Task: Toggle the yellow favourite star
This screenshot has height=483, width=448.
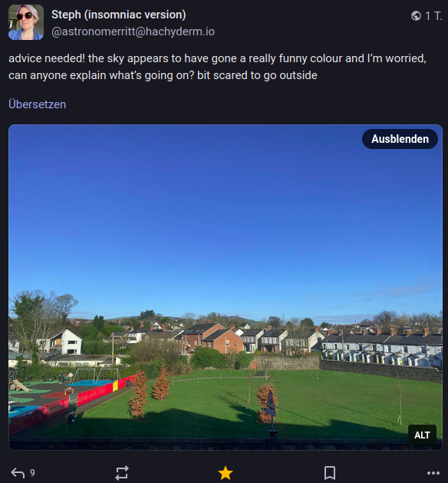Action: [226, 473]
